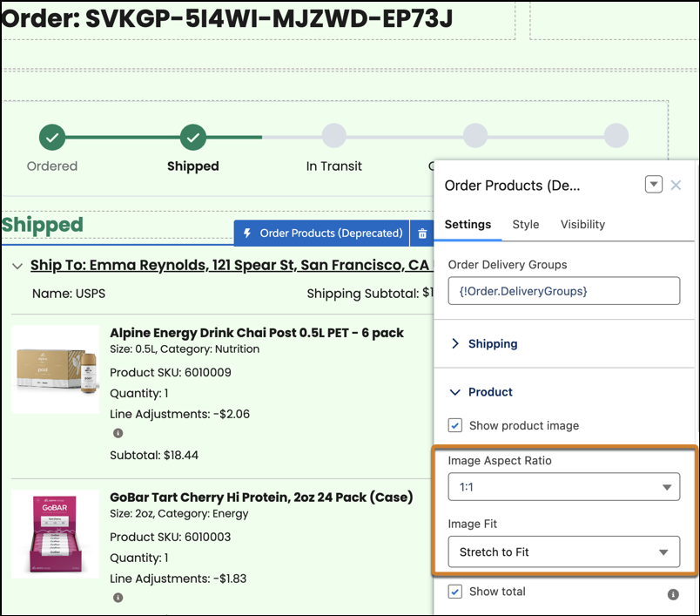Viewport: 700px width, 616px height.
Task: Click the In Transit step label
Action: point(334,166)
